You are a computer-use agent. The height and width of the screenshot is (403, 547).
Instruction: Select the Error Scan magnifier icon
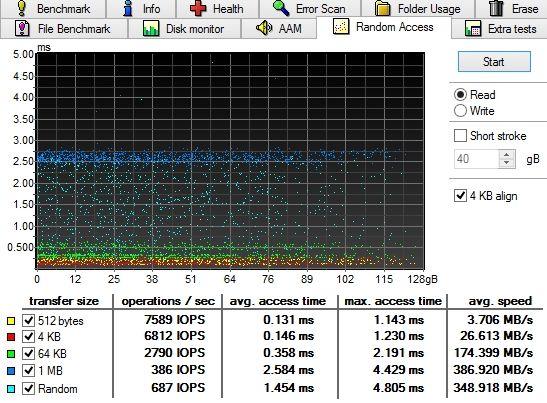[x=281, y=8]
